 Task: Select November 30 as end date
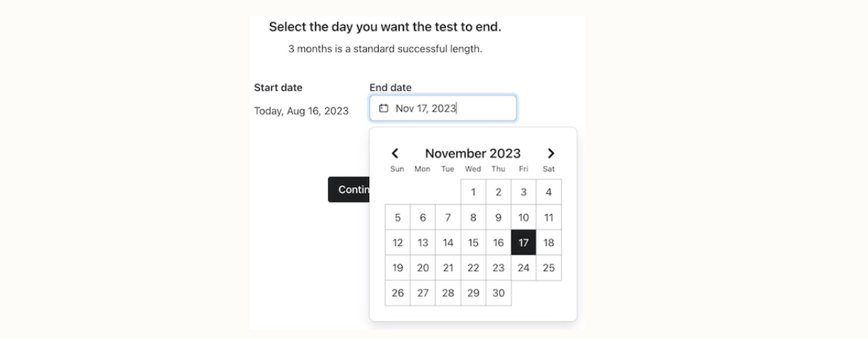[498, 293]
